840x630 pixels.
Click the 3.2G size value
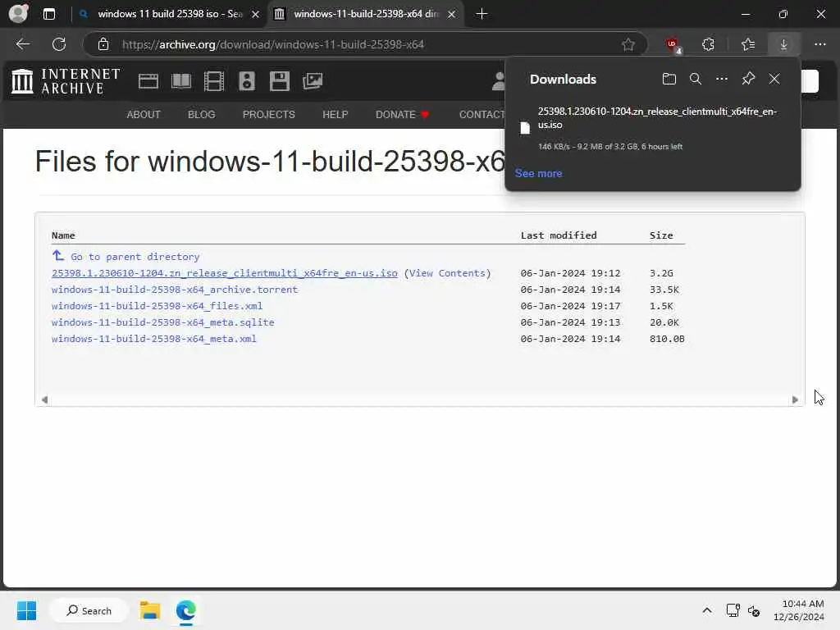[x=661, y=273]
